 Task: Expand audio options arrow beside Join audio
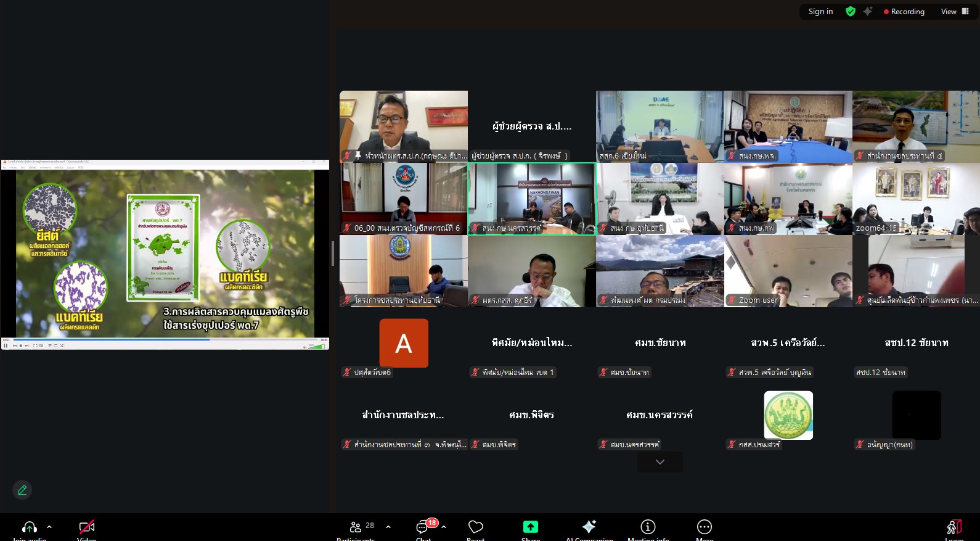[x=49, y=527]
